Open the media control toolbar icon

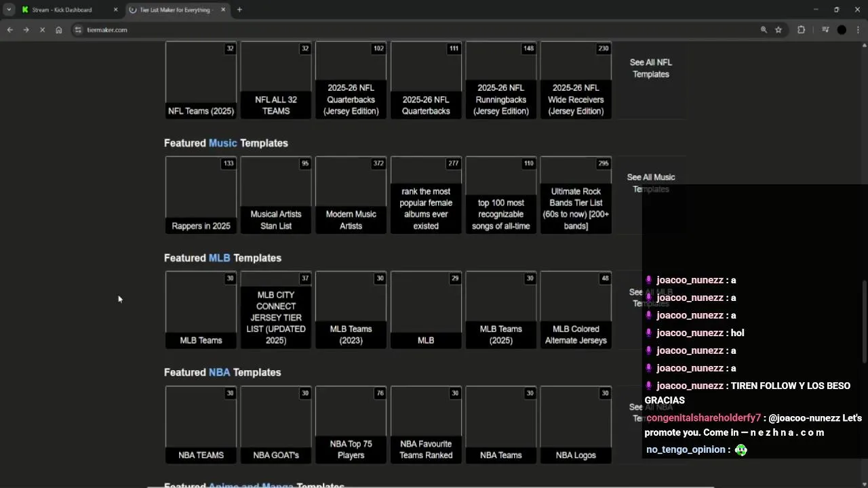[825, 30]
